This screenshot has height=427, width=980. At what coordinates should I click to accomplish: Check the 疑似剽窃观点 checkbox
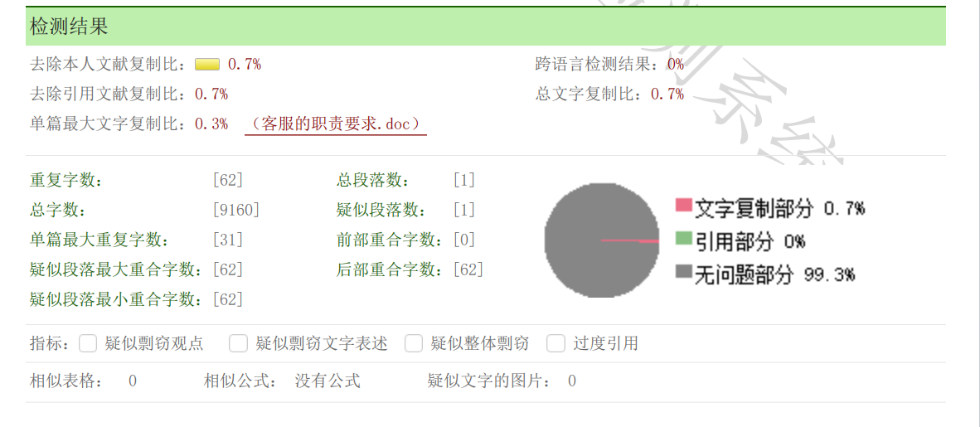(x=88, y=343)
